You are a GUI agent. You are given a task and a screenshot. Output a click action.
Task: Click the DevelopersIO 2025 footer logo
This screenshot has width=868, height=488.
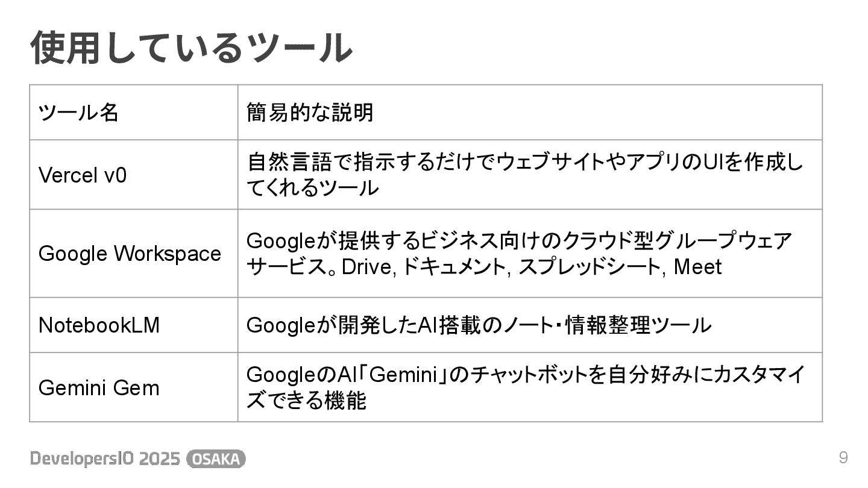coord(105,459)
